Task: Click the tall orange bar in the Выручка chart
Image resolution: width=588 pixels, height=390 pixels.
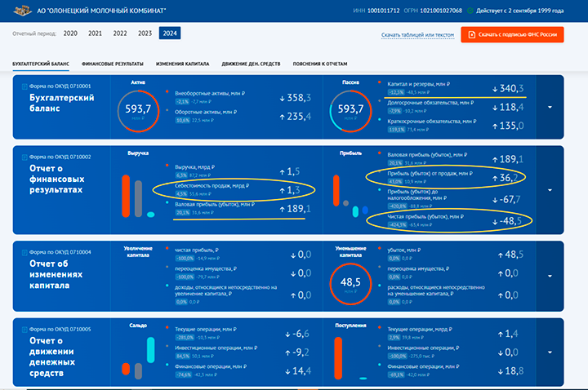Action: coord(127,196)
